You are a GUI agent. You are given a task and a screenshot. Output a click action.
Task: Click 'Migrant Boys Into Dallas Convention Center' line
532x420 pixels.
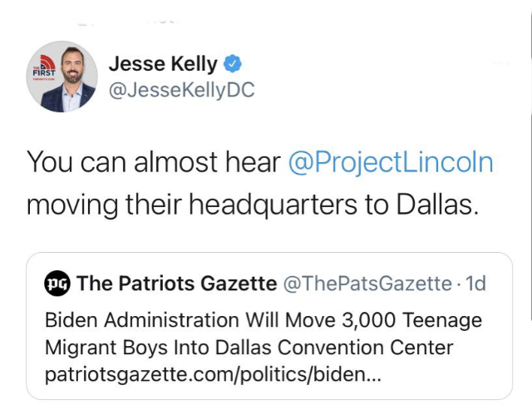249,348
